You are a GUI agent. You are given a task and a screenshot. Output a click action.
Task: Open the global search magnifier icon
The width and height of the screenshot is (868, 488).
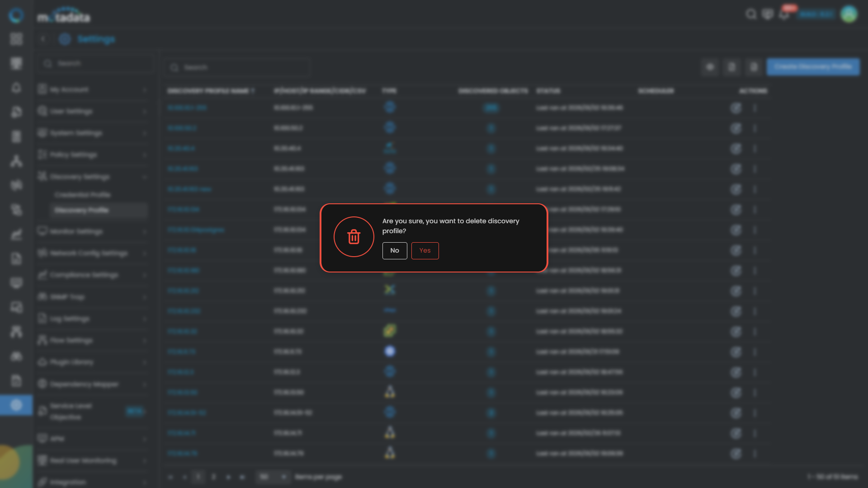[751, 14]
